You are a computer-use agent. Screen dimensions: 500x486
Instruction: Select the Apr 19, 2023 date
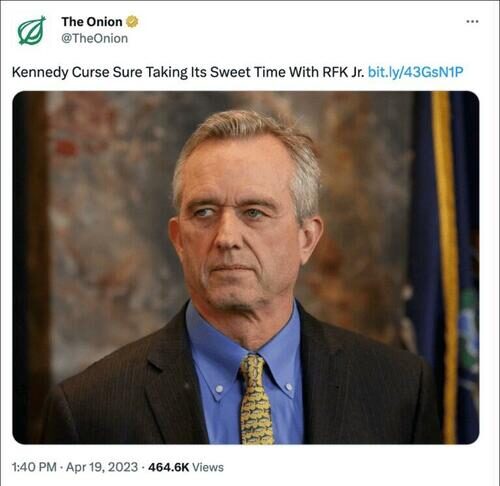102,467
